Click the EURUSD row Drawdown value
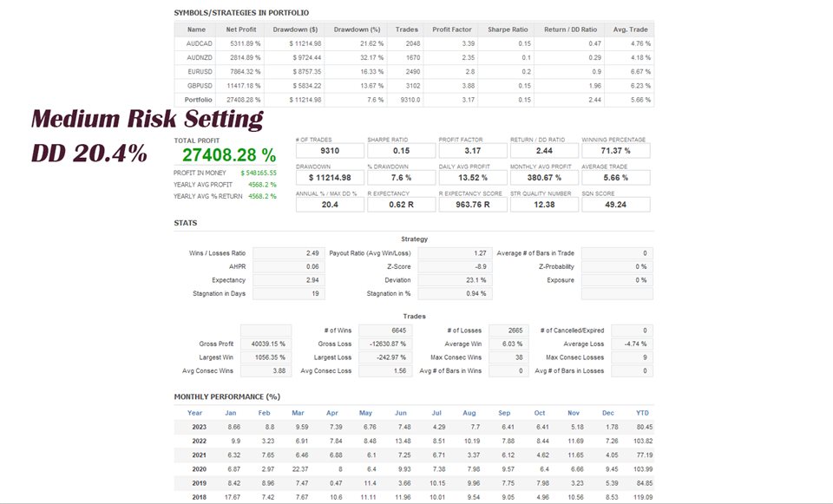833x504 pixels. tap(306, 72)
